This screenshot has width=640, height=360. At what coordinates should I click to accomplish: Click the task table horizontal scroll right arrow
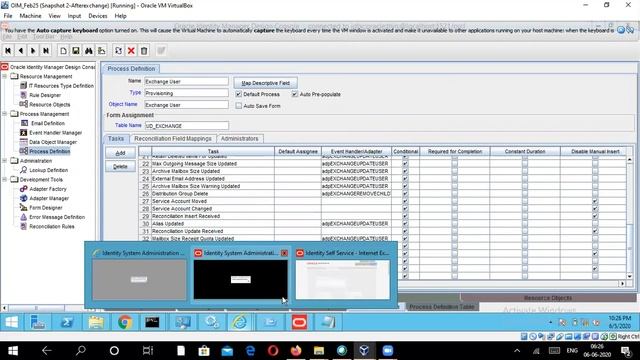[x=622, y=283]
